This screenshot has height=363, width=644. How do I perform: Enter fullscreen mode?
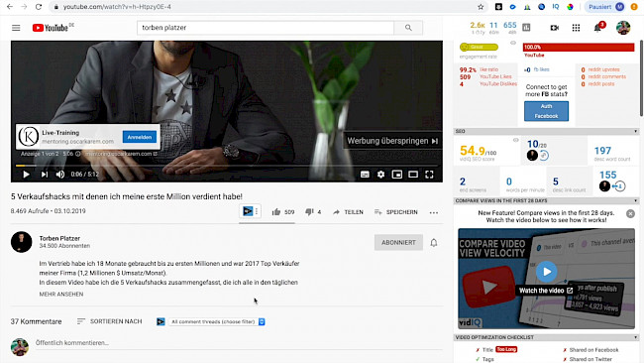(x=429, y=175)
